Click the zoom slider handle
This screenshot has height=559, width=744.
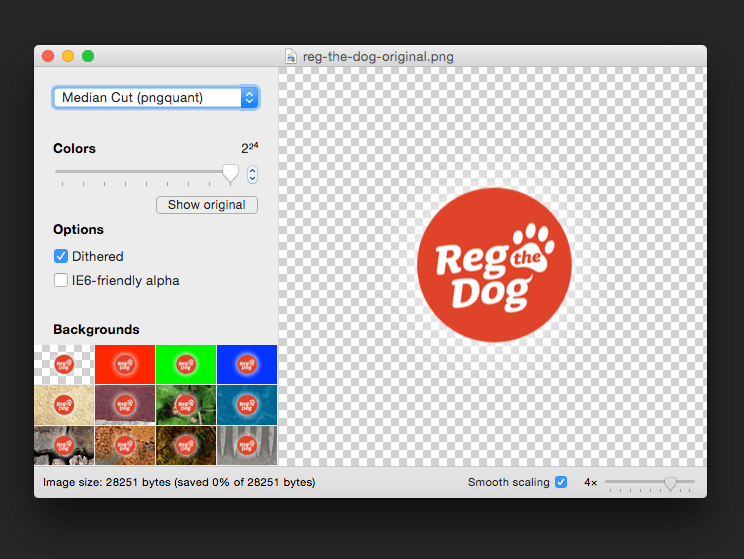point(670,483)
